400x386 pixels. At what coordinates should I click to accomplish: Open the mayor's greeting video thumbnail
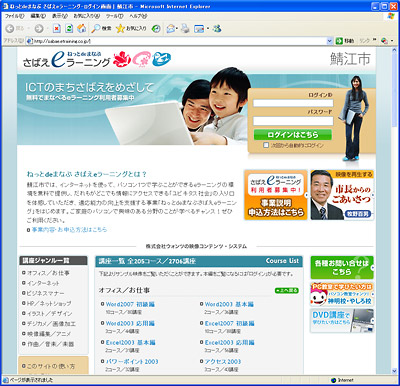tap(342, 195)
